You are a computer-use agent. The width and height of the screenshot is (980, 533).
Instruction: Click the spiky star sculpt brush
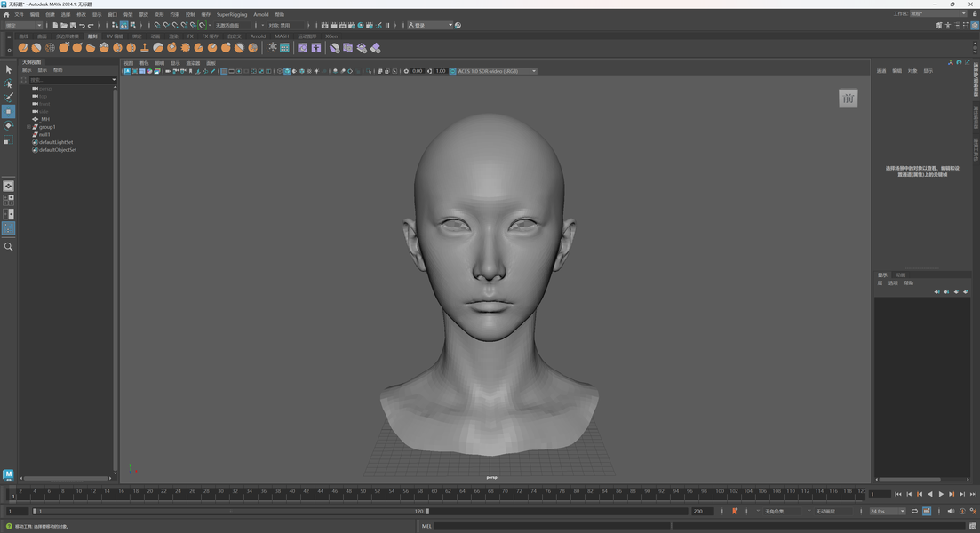pyautogui.click(x=185, y=47)
